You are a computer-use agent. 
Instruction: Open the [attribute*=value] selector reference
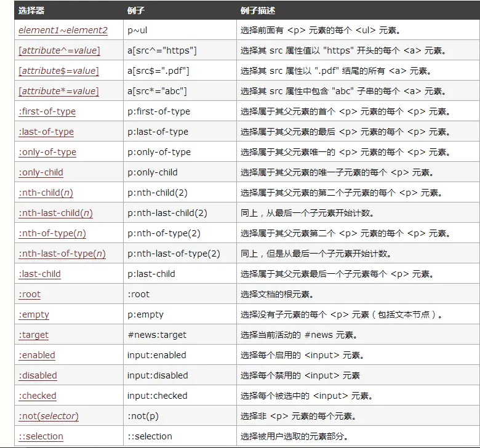59,91
